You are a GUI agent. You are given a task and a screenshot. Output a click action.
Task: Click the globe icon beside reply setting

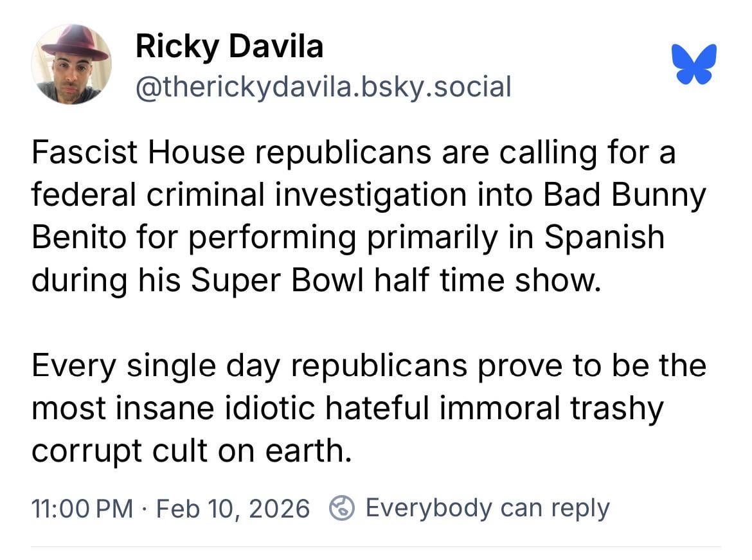tap(342, 508)
